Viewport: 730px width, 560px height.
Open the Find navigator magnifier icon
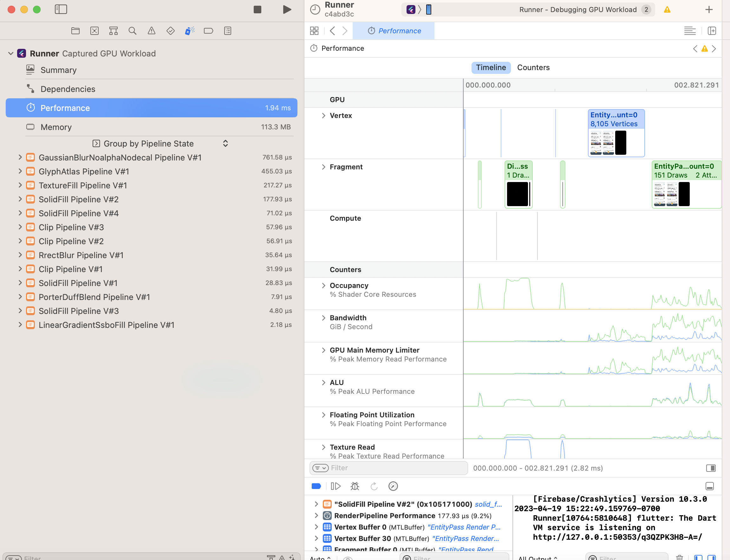132,31
